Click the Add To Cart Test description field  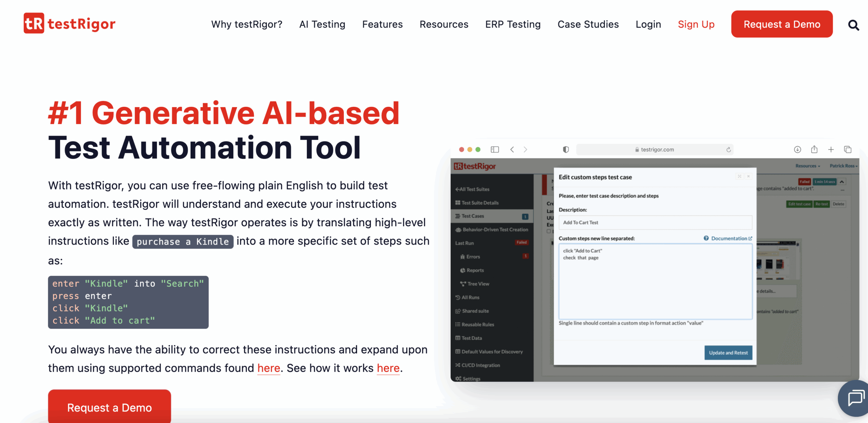[x=655, y=223]
